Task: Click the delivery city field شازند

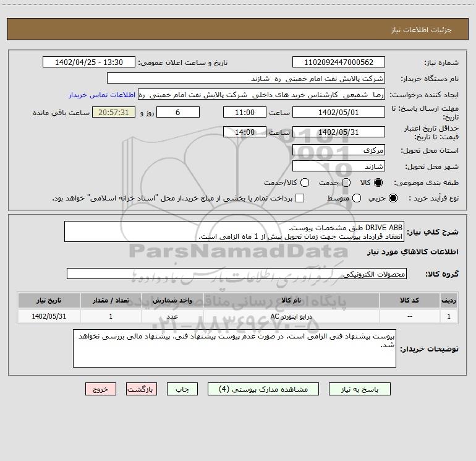Action: tap(339, 166)
